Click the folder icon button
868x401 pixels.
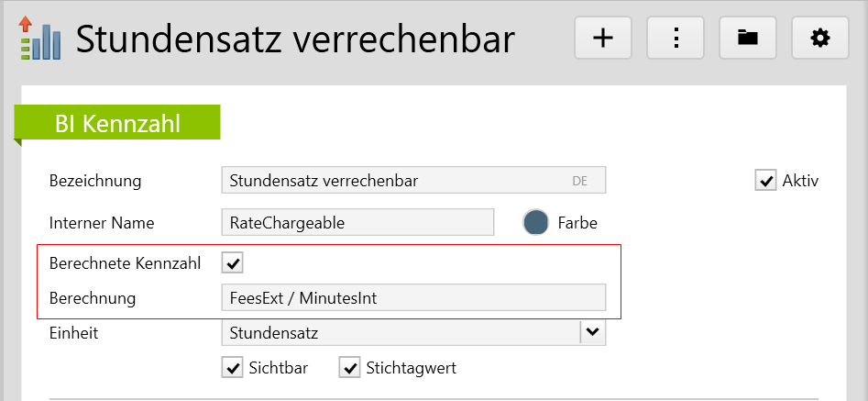pos(748,38)
